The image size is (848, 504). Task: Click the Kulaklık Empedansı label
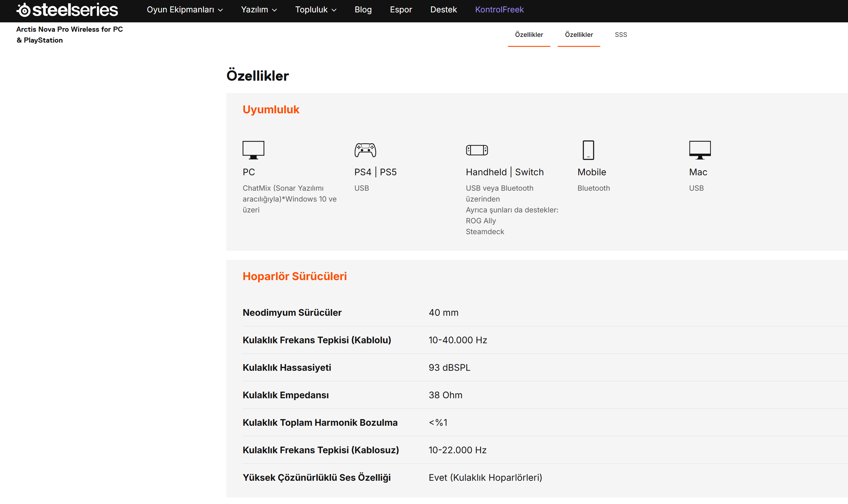(x=285, y=395)
